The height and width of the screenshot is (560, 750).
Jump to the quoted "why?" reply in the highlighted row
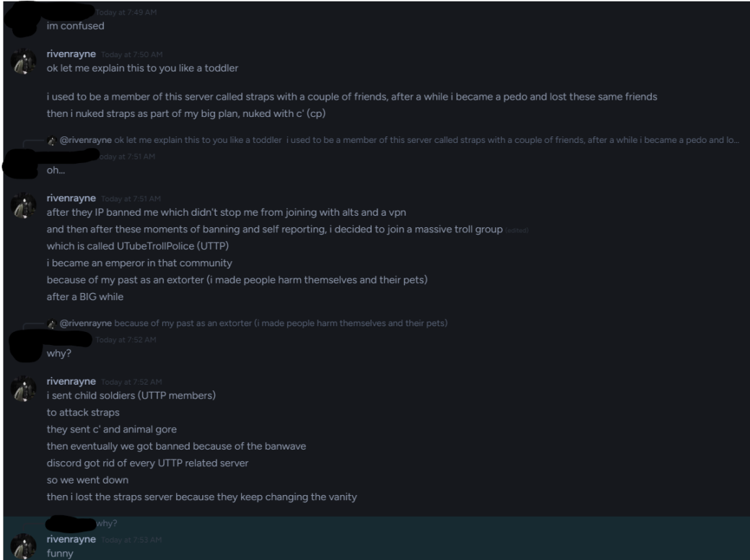(x=107, y=523)
